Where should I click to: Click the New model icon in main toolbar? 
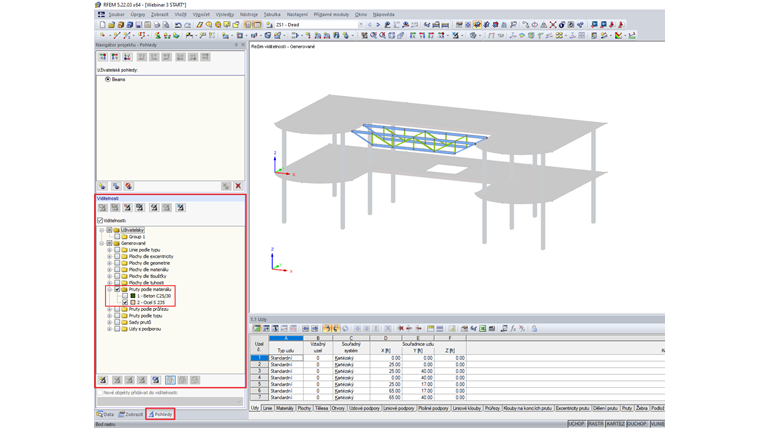coord(102,25)
